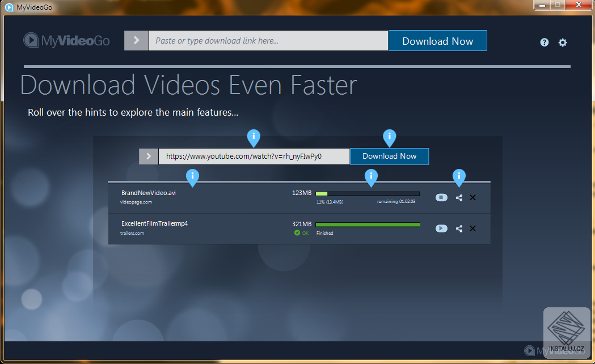This screenshot has width=595, height=364.
Task: Click the top Download Now button
Action: (437, 41)
